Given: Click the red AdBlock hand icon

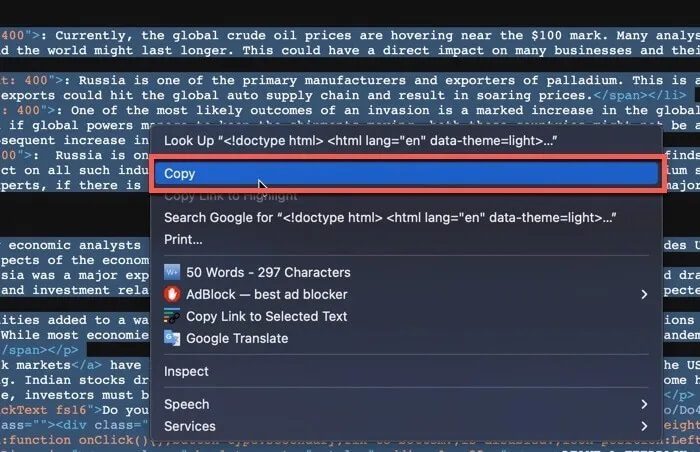Looking at the screenshot, I should coord(172,294).
